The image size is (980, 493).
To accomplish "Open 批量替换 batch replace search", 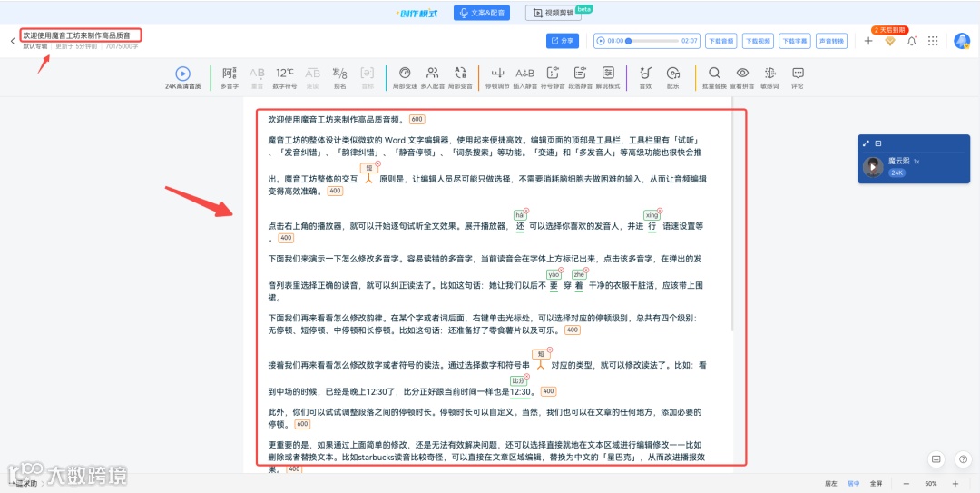I will click(x=714, y=78).
